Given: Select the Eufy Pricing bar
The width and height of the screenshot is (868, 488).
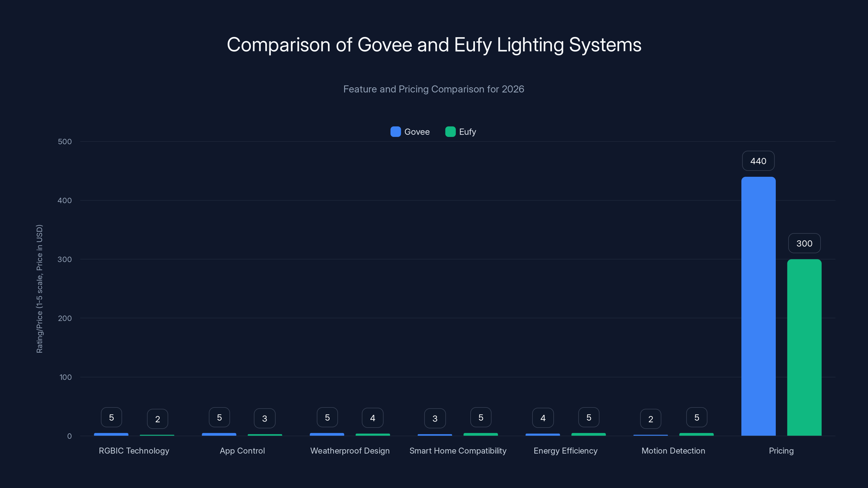Looking at the screenshot, I should click(804, 348).
